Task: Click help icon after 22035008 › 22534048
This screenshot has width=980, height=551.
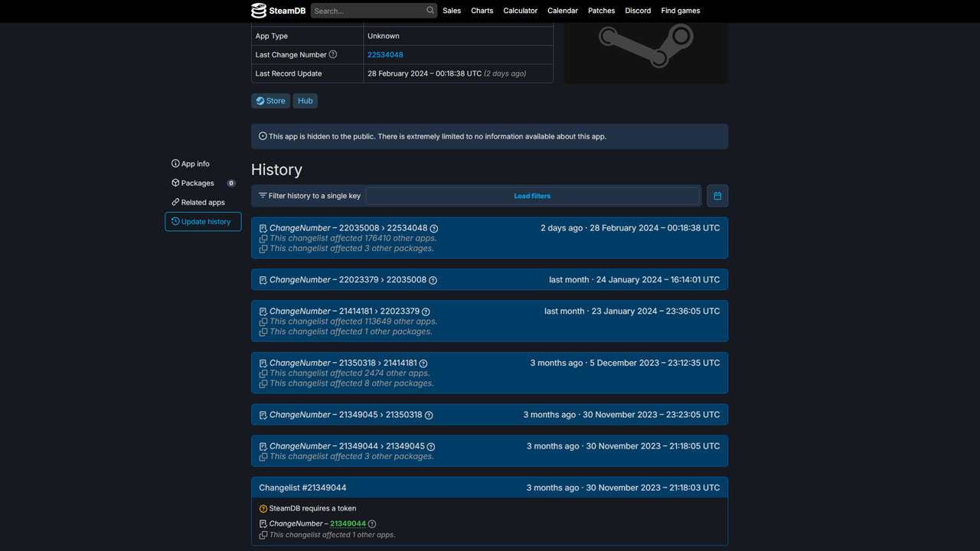Action: [434, 229]
